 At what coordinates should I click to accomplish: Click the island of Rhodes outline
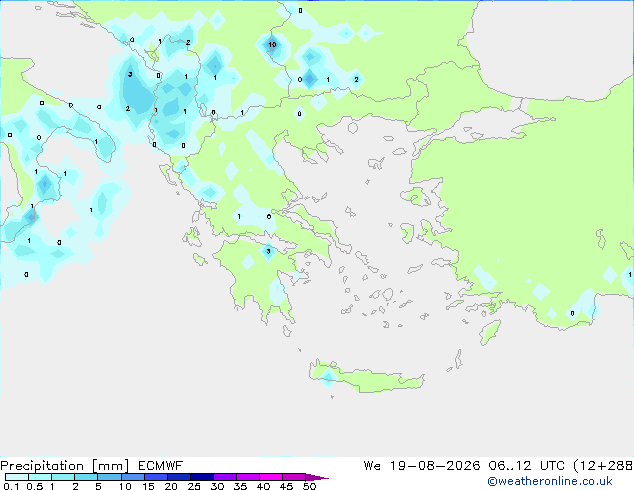(x=490, y=332)
